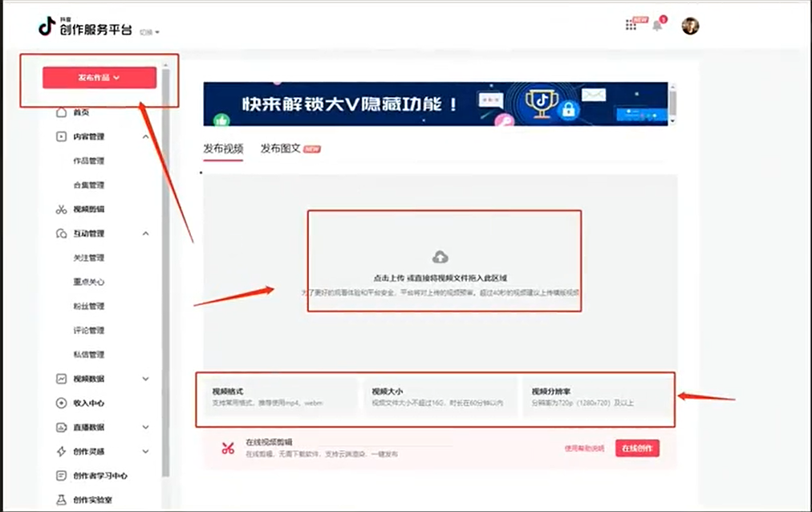The width and height of the screenshot is (812, 512).
Task: Click the red scissors icon beside 在线视频剪辑
Action: (x=228, y=449)
